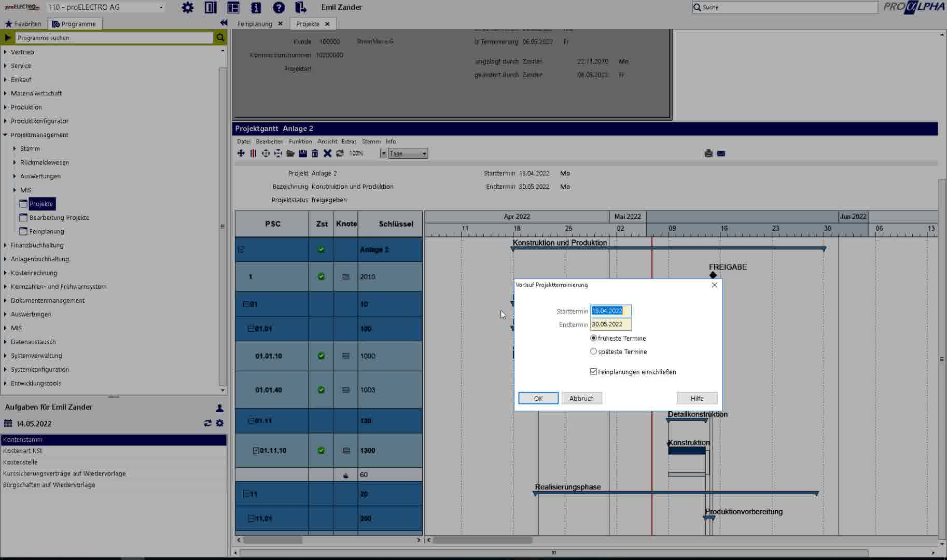Click Abbruch in the dialog
947x560 pixels.
pyautogui.click(x=581, y=398)
